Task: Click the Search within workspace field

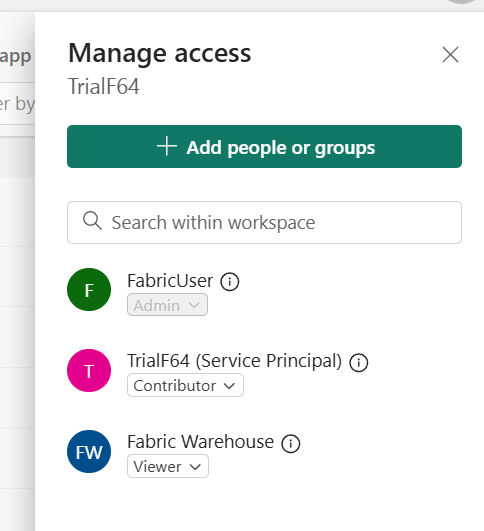Action: (x=264, y=222)
